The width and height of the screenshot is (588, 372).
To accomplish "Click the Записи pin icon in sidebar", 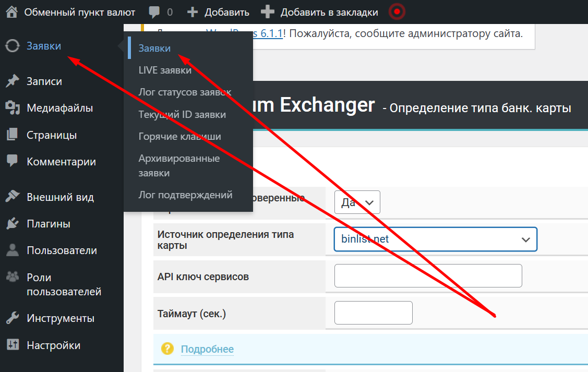I will pos(12,81).
